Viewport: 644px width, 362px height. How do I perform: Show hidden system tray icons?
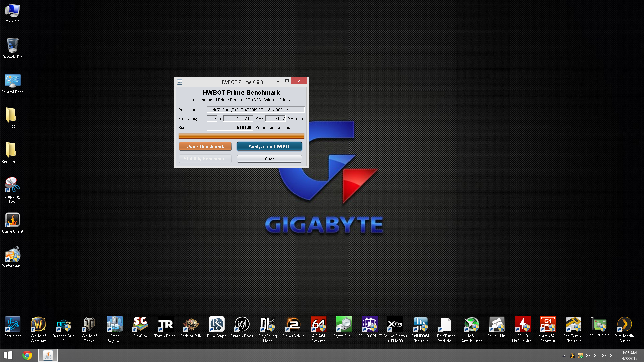[x=564, y=356]
